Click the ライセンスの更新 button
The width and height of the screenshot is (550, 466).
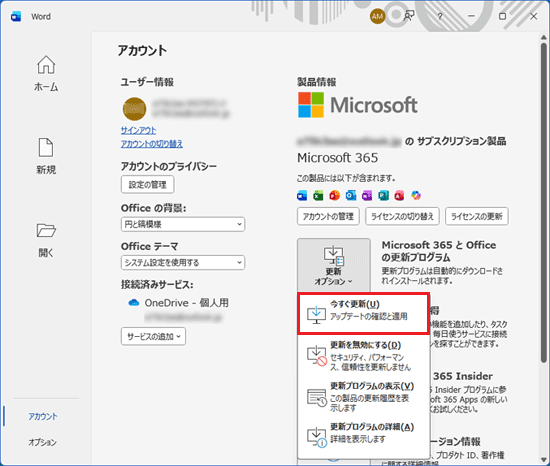tap(477, 216)
